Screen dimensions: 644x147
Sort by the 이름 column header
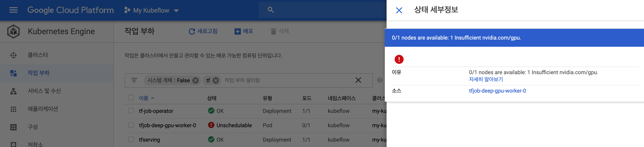tap(146, 98)
